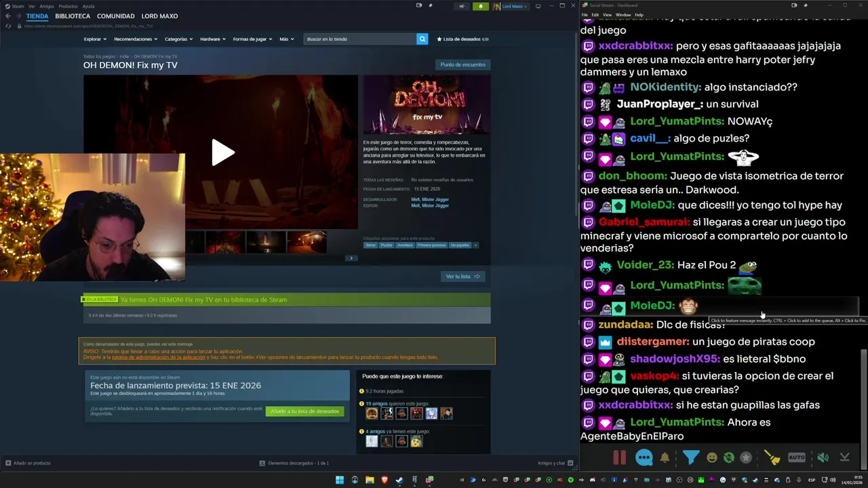Open Social Stream View menu
Image resolution: width=868 pixels, height=488 pixels.
tap(607, 15)
